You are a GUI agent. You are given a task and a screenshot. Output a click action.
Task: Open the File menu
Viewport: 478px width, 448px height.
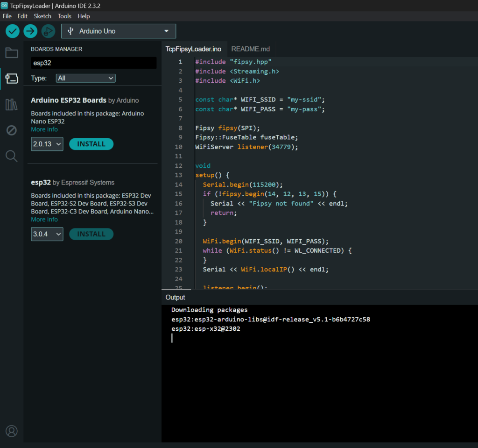(7, 16)
